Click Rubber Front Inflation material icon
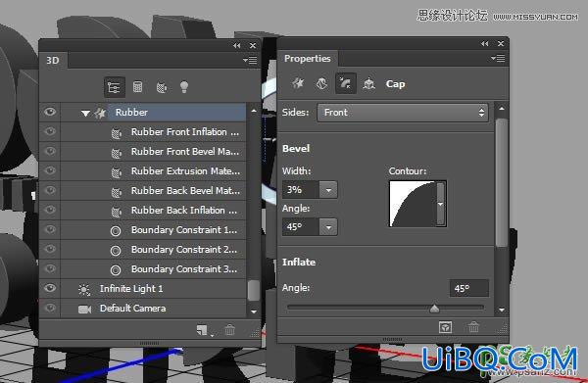 point(117,132)
